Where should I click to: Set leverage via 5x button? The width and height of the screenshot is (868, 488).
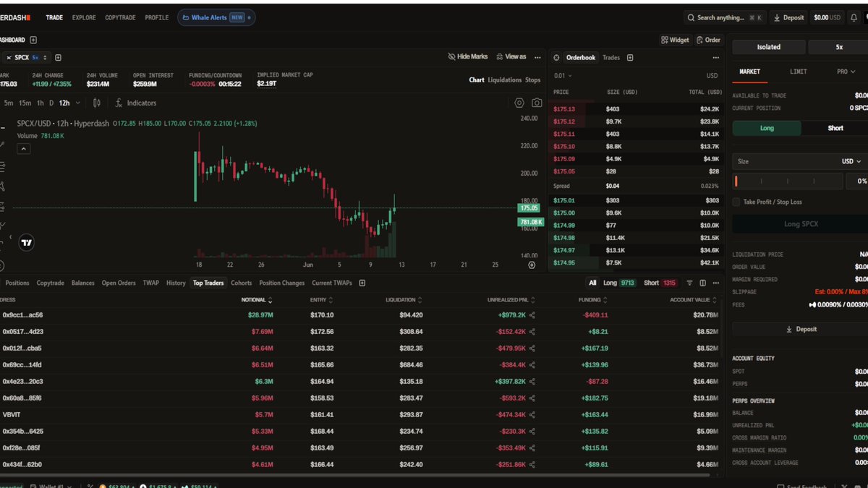click(x=839, y=47)
